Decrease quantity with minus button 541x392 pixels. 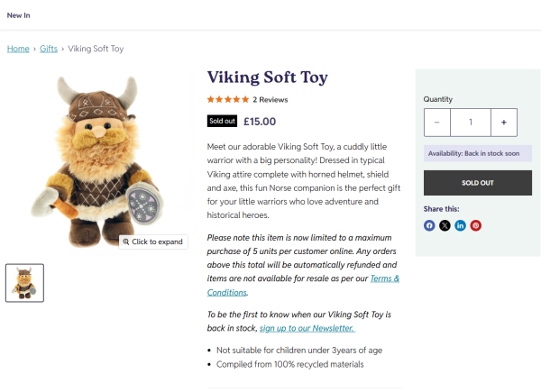[437, 123]
